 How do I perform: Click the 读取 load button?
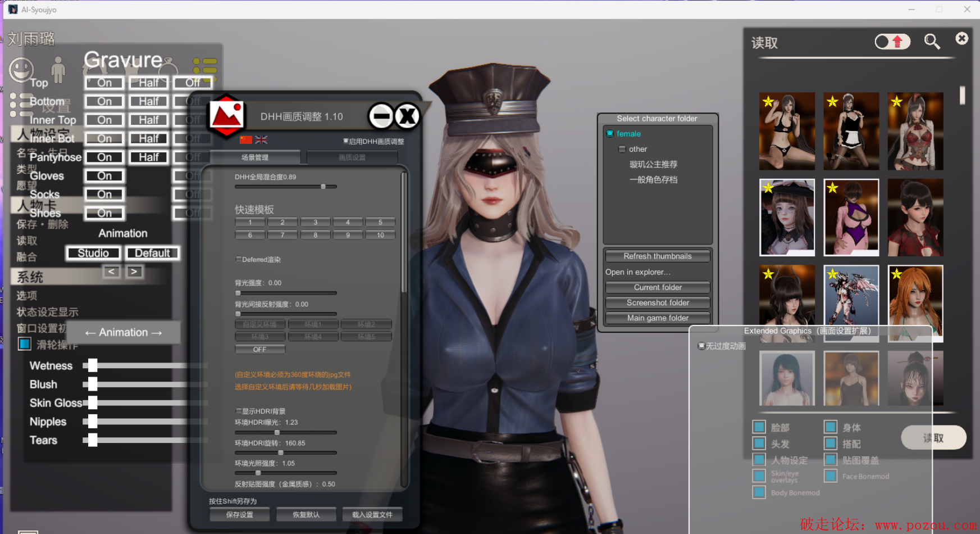[933, 437]
